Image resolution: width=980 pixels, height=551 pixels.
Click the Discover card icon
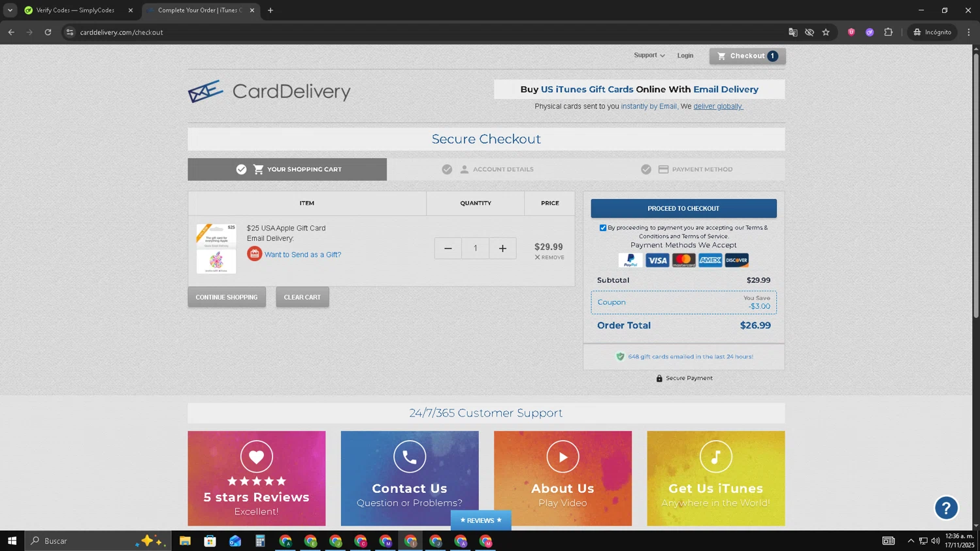point(736,260)
